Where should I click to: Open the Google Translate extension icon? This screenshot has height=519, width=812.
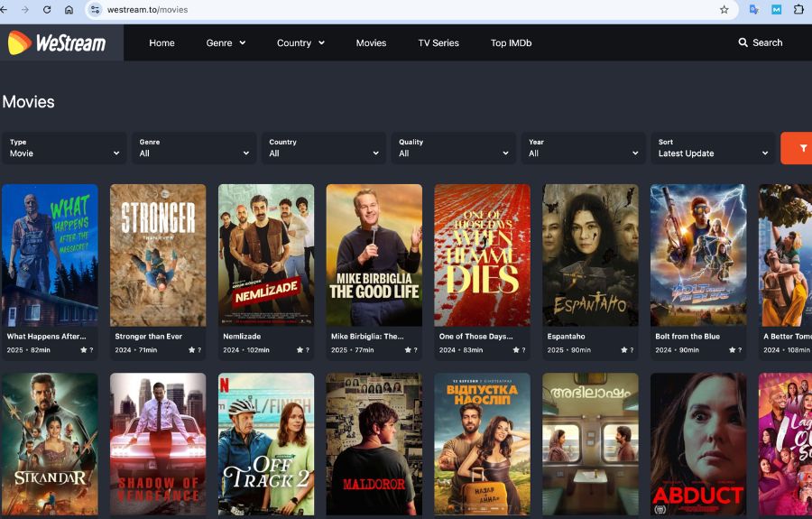(x=754, y=9)
